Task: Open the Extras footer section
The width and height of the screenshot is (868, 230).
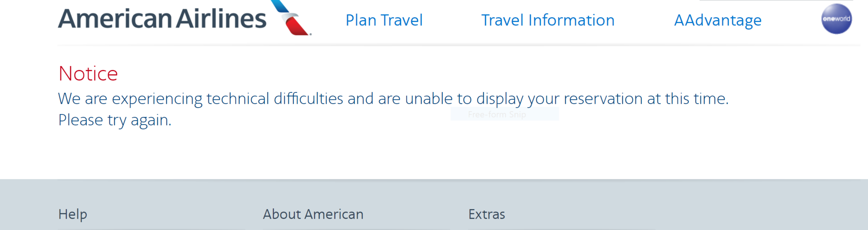Action: click(x=487, y=214)
